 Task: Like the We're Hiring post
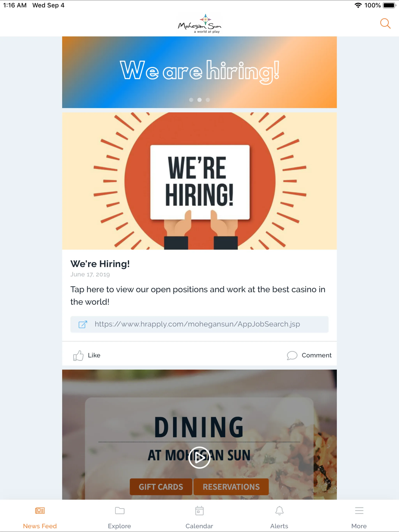86,355
